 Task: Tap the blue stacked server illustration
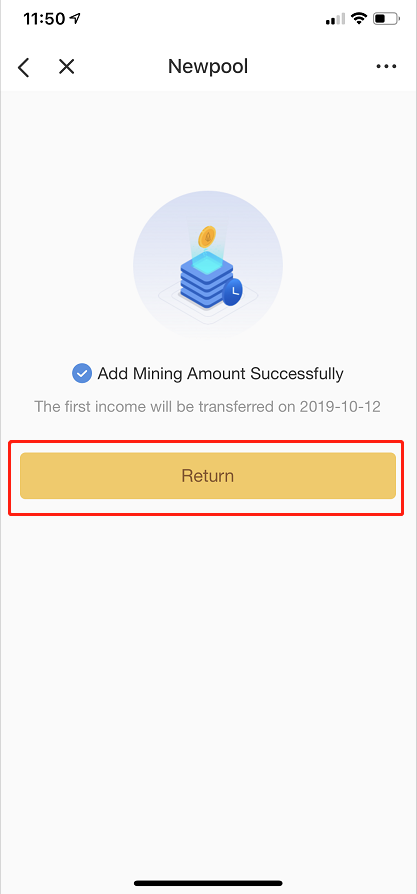pyautogui.click(x=208, y=278)
